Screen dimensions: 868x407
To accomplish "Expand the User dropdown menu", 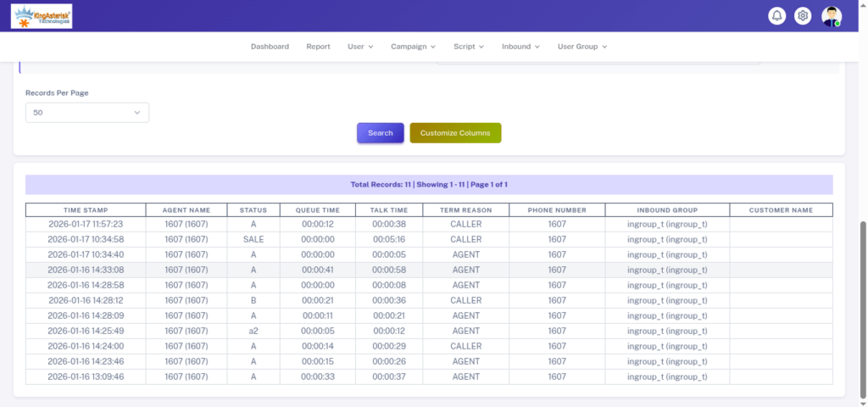I will pyautogui.click(x=360, y=47).
